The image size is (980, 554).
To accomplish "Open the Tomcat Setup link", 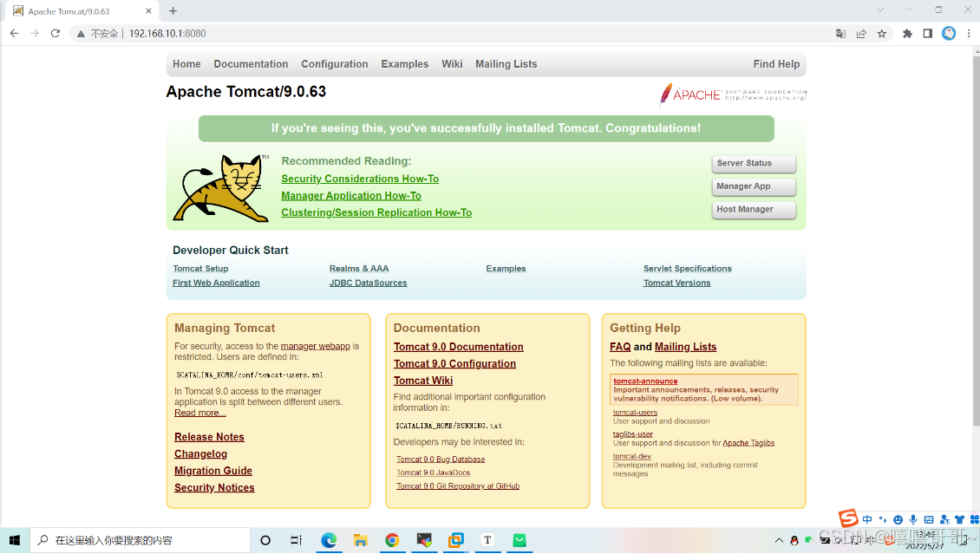I will coord(200,269).
